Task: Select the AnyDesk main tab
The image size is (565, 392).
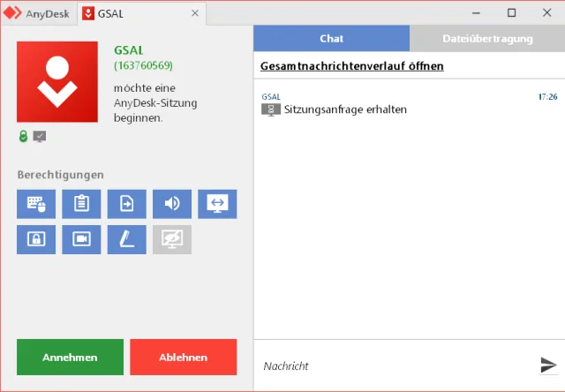Action: pyautogui.click(x=38, y=14)
